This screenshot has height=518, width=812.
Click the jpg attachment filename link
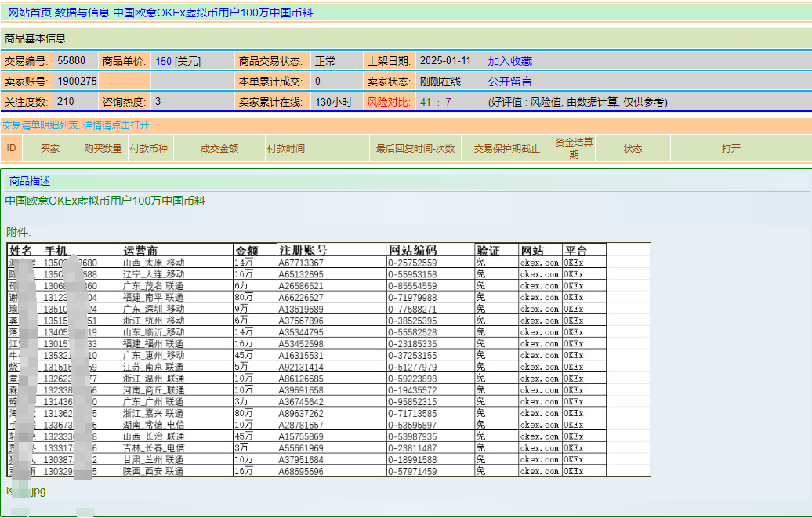pyautogui.click(x=26, y=491)
